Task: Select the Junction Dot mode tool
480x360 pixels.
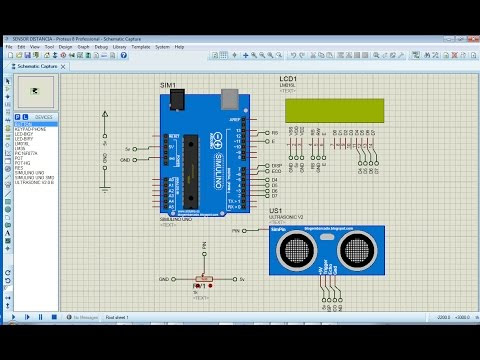Action: click(8, 97)
